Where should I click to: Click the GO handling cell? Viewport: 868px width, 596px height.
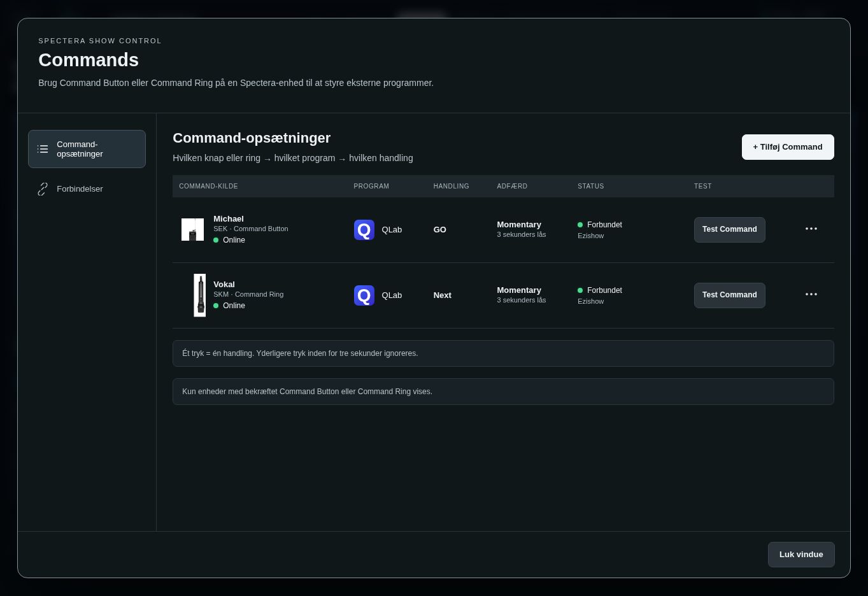point(440,230)
